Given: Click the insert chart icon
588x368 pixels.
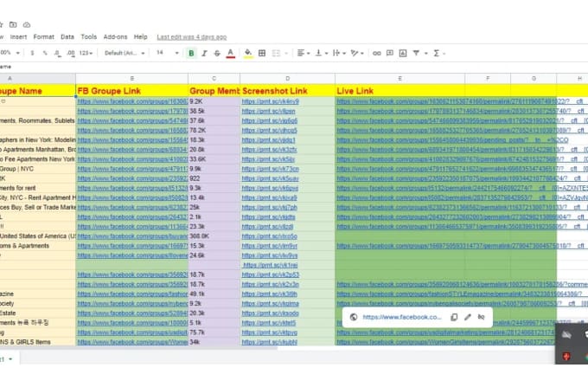Looking at the screenshot, I should pyautogui.click(x=403, y=54).
